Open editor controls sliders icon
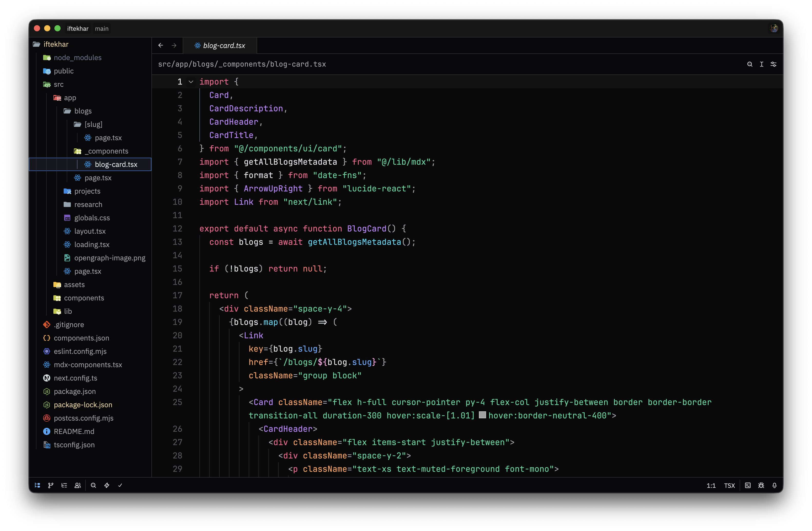This screenshot has height=531, width=812. [x=774, y=64]
